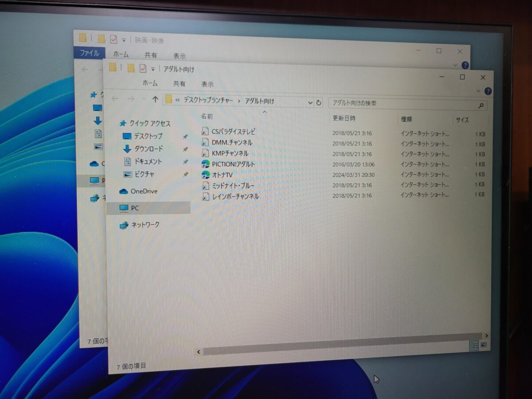The height and width of the screenshot is (399, 532).
Task: Click the Edge icon beside オトナTV
Action: [x=205, y=175]
